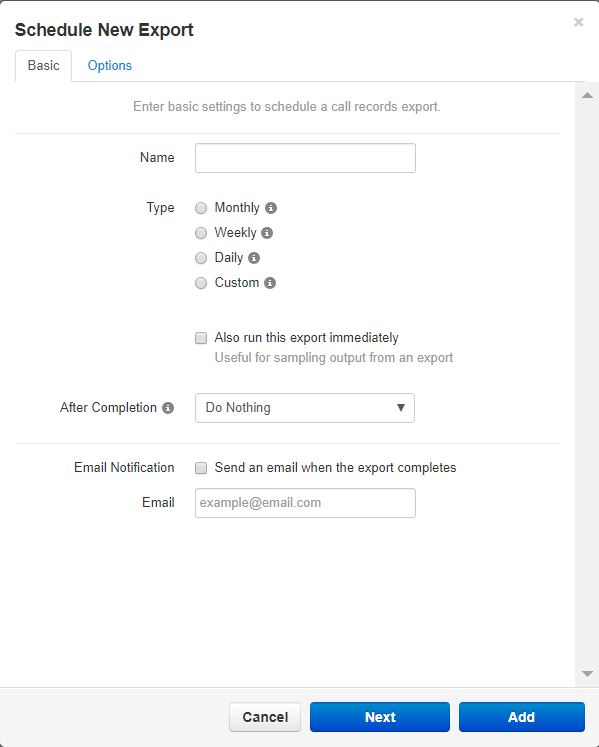
Task: Click the info icon next to Monthly
Action: (x=271, y=208)
